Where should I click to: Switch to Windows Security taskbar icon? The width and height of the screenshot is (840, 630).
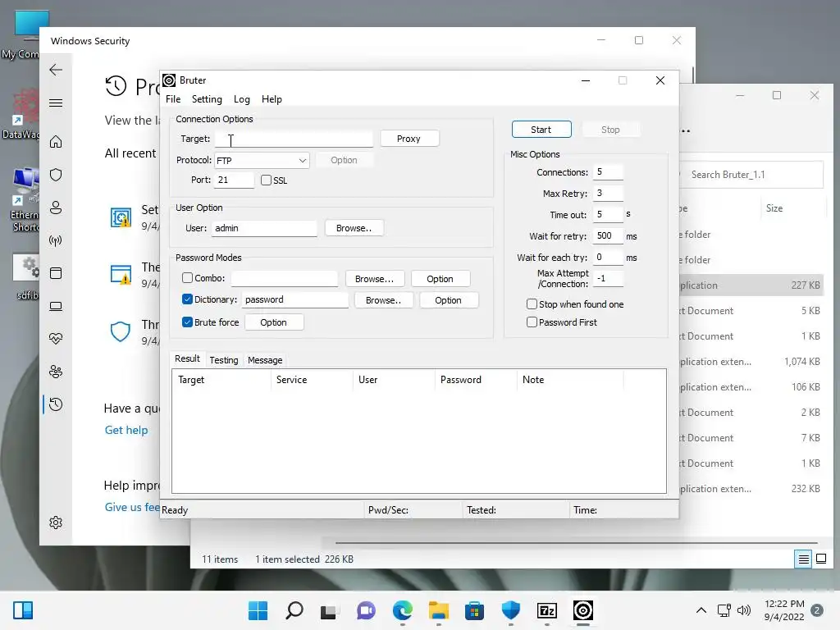510,610
